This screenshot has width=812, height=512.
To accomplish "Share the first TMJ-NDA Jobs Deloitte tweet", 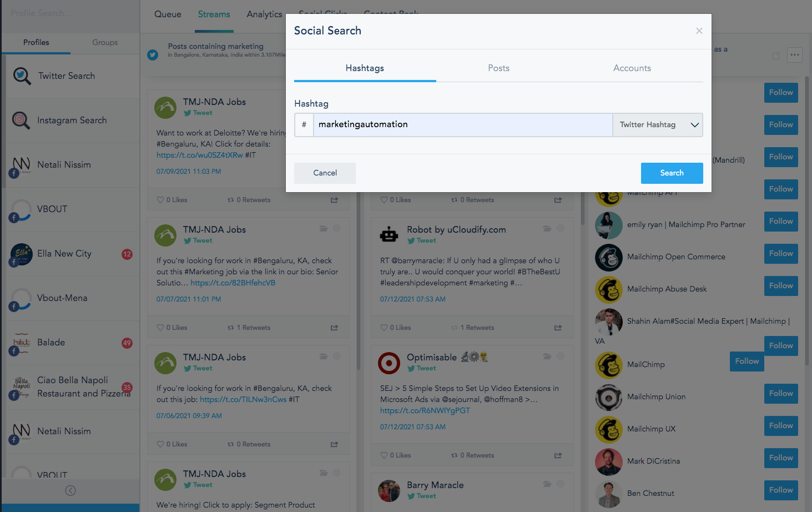I will [x=334, y=200].
